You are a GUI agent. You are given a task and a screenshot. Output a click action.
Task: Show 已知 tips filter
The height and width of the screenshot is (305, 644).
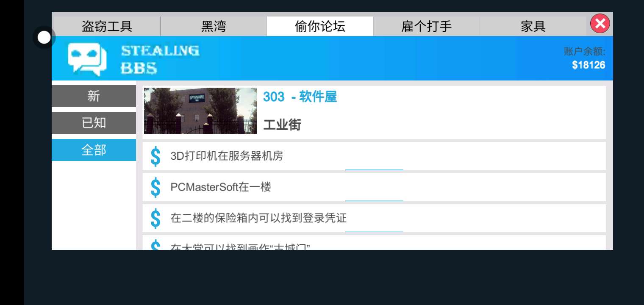tap(94, 123)
